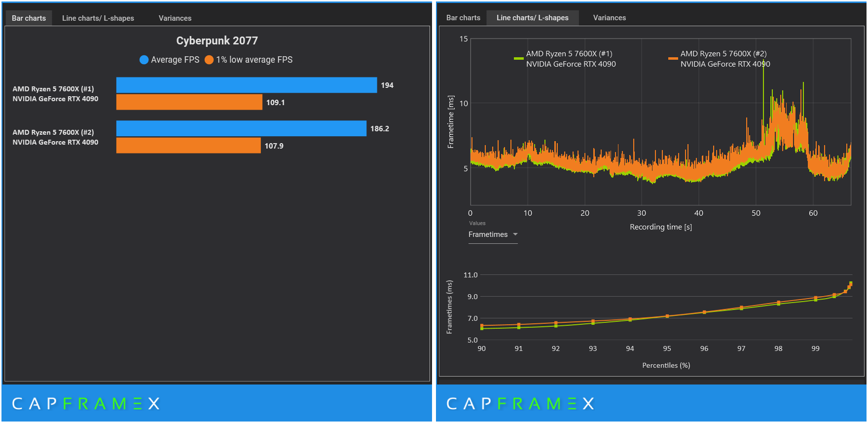Click the orange legend marker for run #2
The width and height of the screenshot is (868, 423).
point(673,59)
